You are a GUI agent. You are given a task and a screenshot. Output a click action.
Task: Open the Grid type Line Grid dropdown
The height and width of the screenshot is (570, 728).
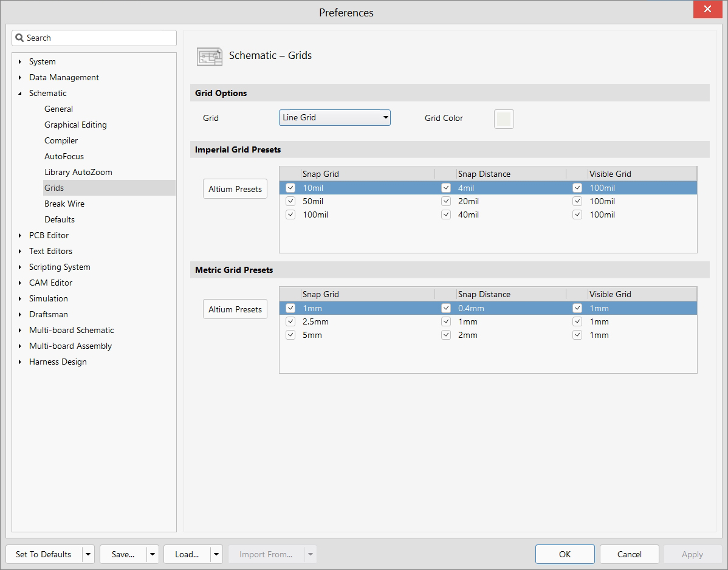tap(335, 117)
